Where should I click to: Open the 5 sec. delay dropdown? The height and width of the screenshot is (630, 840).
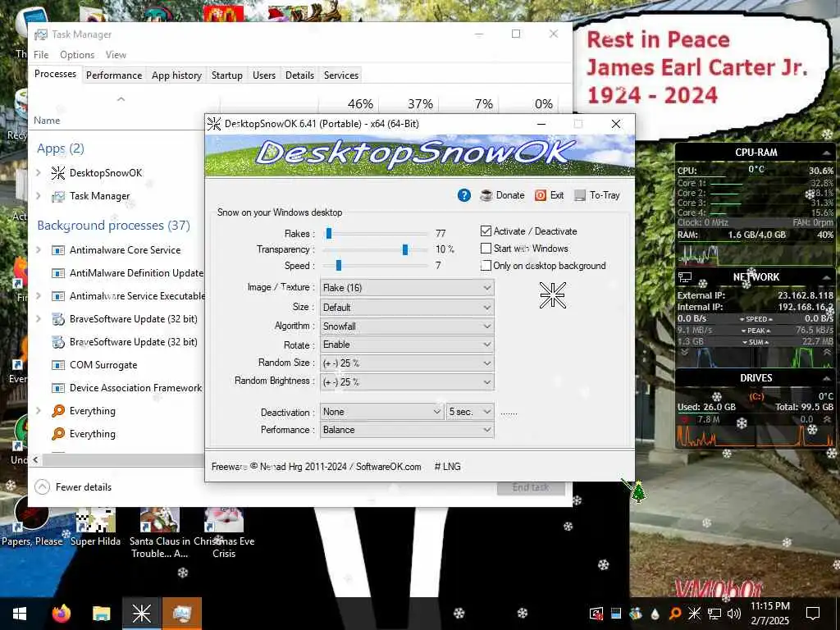coord(470,412)
